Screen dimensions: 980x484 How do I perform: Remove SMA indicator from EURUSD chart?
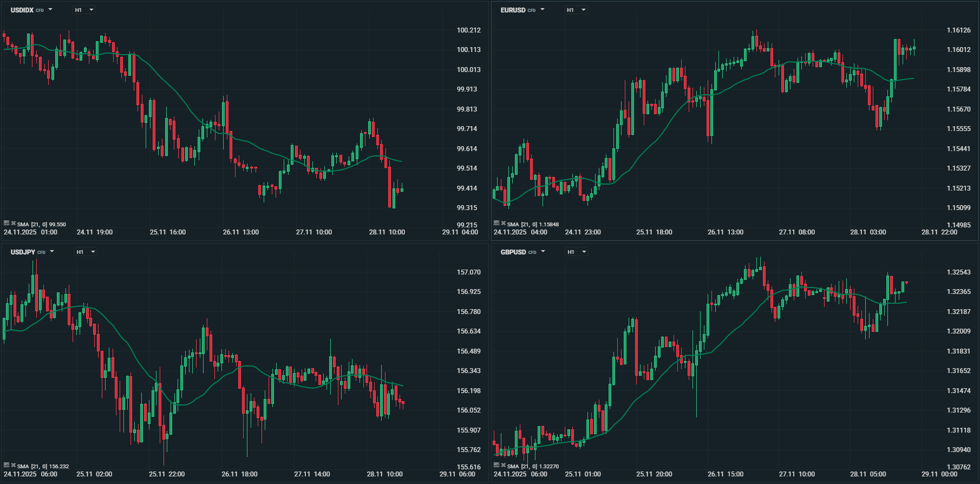[503, 223]
